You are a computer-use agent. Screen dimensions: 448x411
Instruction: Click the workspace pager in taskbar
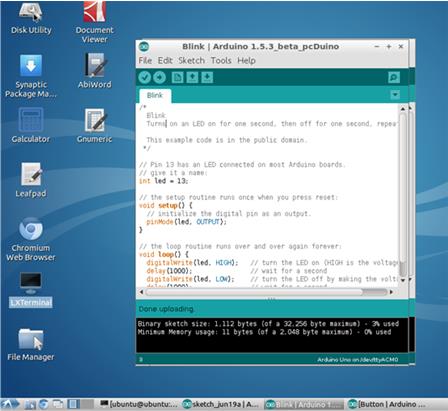pos(80,405)
